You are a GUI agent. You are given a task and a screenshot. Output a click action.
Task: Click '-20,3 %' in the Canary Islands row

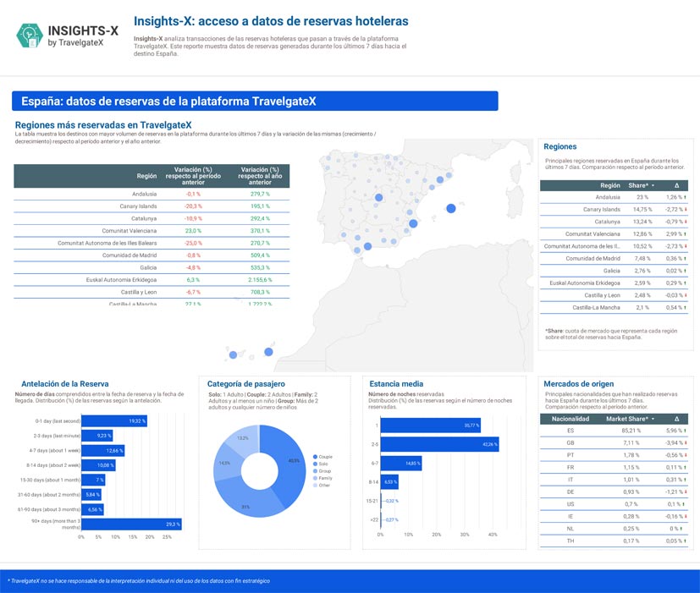tap(193, 206)
